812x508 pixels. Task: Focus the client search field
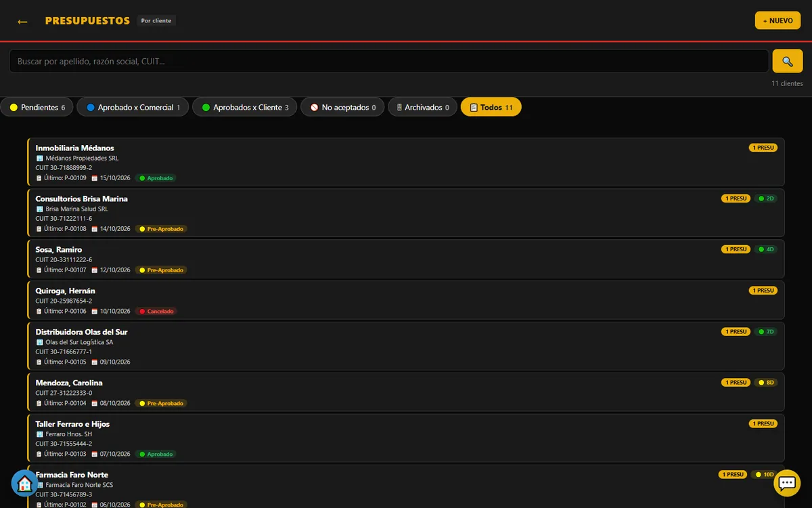[389, 61]
